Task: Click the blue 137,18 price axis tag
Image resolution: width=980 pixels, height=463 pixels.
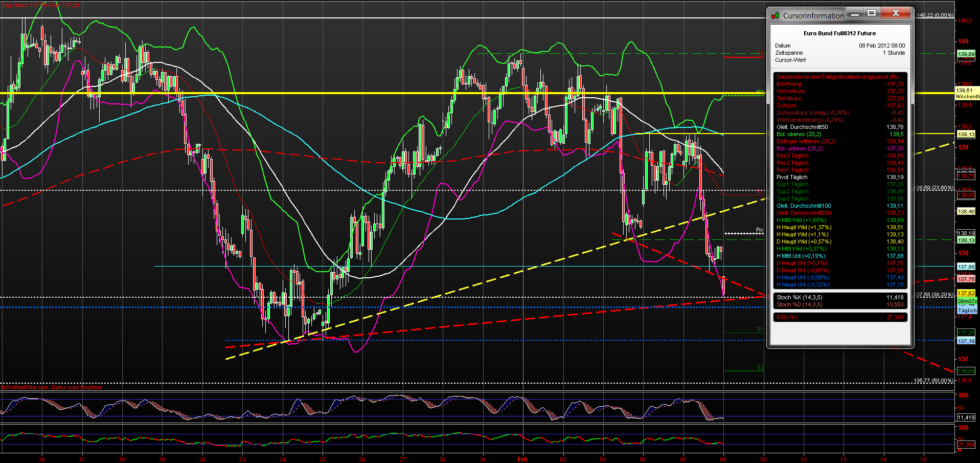Action: click(x=966, y=341)
